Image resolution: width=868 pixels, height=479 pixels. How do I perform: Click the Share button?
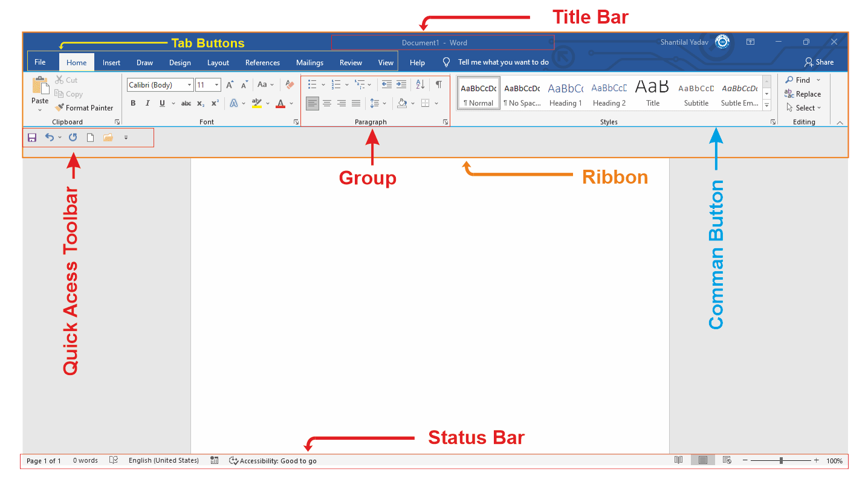coord(819,62)
